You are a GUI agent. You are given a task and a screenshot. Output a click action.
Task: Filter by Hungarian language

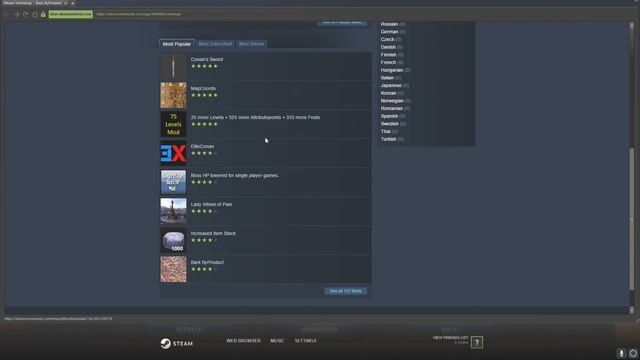(x=392, y=70)
